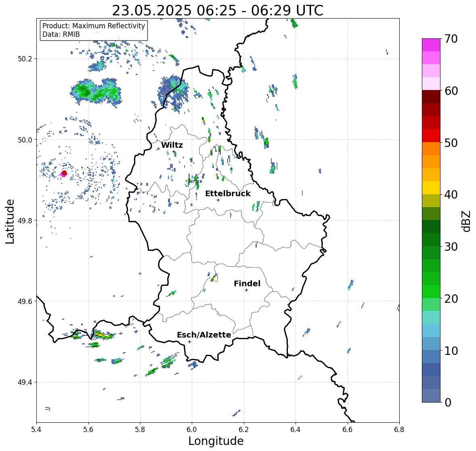Click the 6.2 longitude tick label
The height and width of the screenshot is (451, 476).
pos(244,429)
